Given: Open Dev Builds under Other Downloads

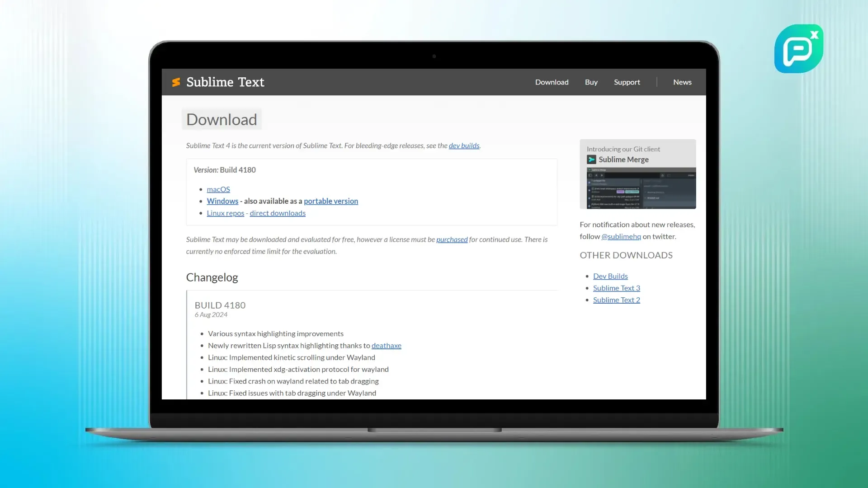Looking at the screenshot, I should tap(610, 276).
